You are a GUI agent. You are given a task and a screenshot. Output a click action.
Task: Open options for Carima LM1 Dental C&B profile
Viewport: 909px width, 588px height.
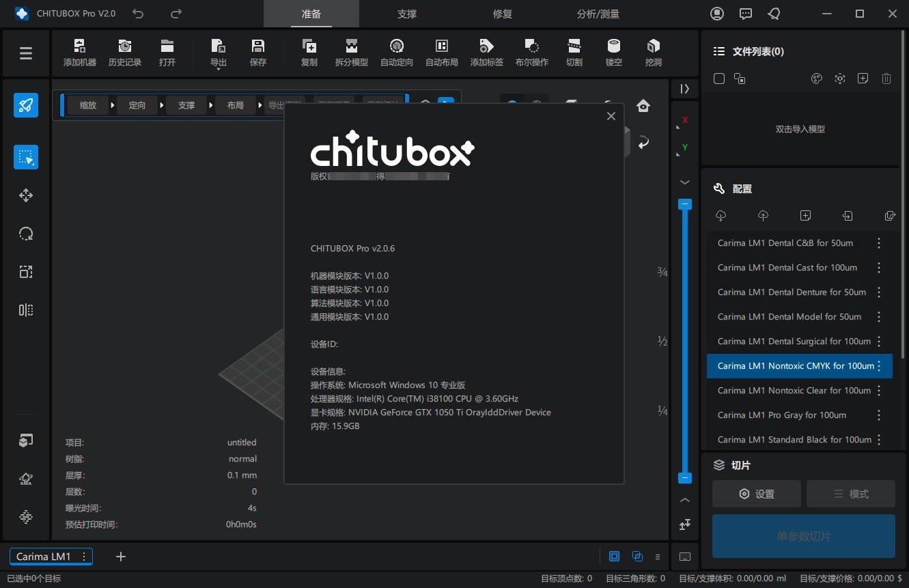[x=879, y=243]
